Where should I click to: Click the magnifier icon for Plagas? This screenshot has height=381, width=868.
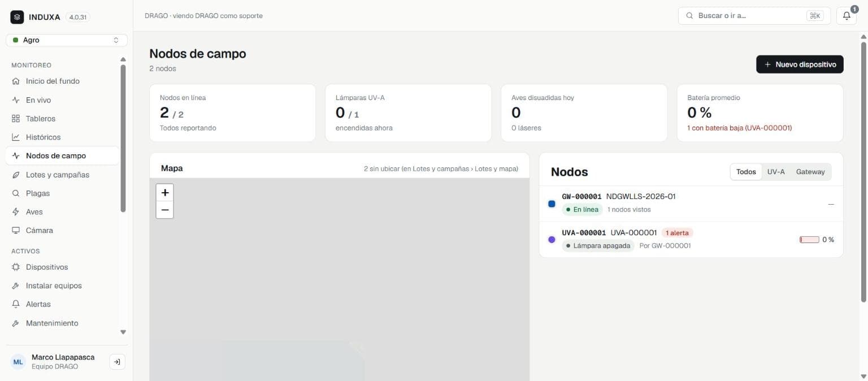coord(16,193)
